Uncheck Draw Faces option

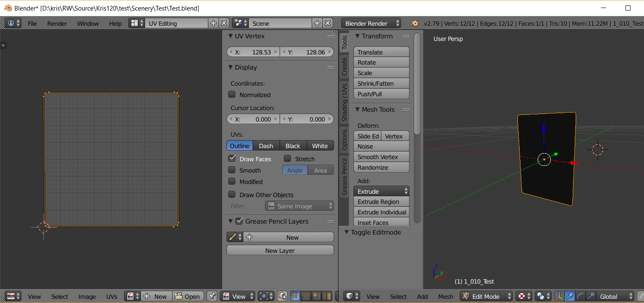[232, 159]
